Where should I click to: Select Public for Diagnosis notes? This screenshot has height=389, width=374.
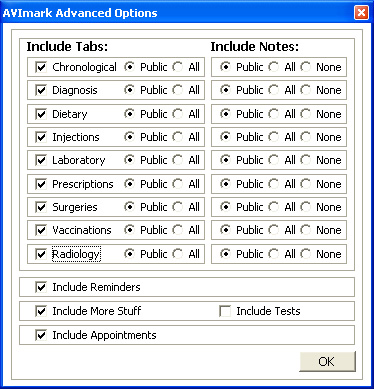(x=225, y=90)
